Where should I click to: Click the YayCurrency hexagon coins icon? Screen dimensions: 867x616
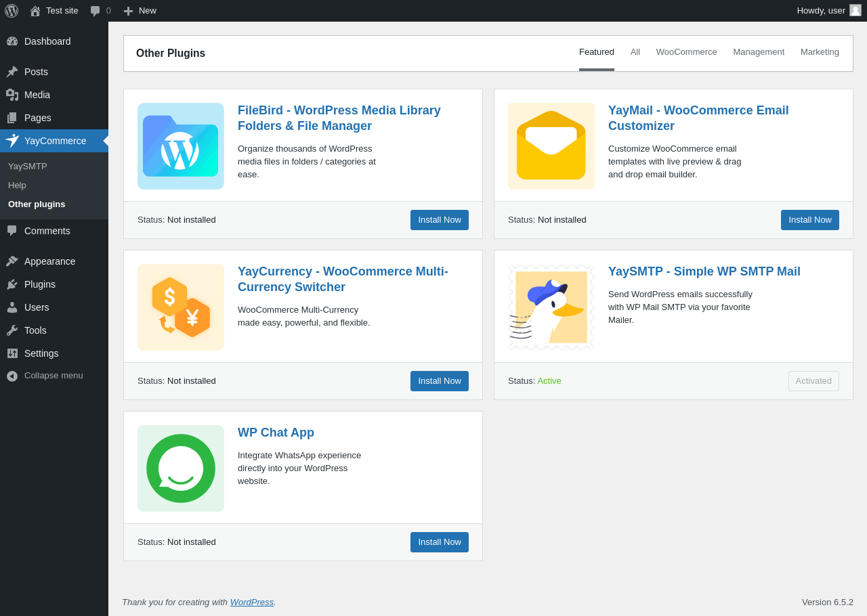coord(181,307)
